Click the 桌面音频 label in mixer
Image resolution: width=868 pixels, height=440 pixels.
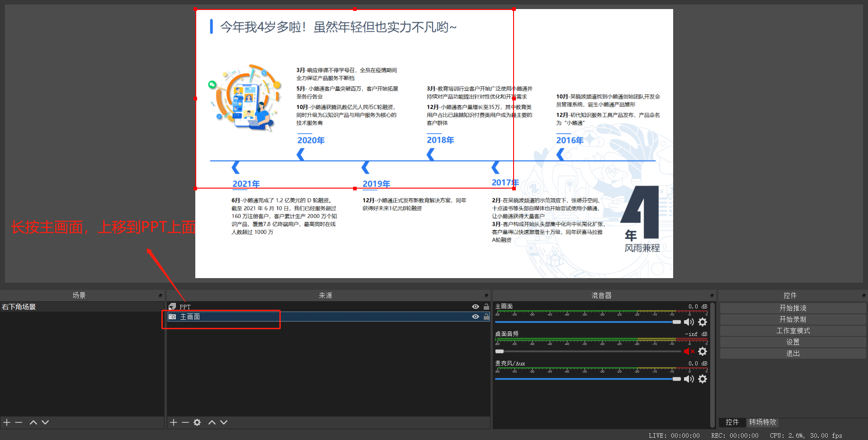(507, 334)
